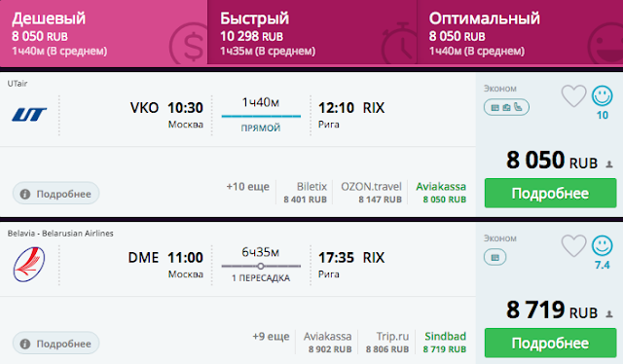The image size is (623, 364).
Task: Click the smiley rating icon showing 10
Action: pos(603,95)
